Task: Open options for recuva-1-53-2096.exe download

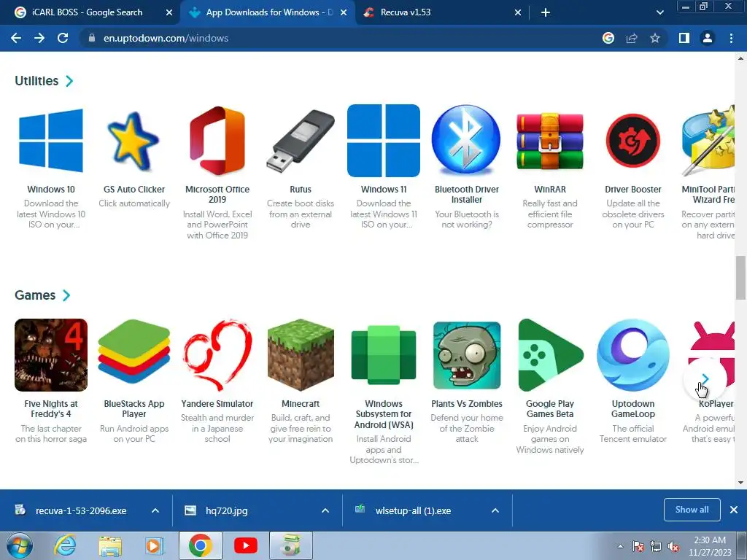Action: (155, 510)
